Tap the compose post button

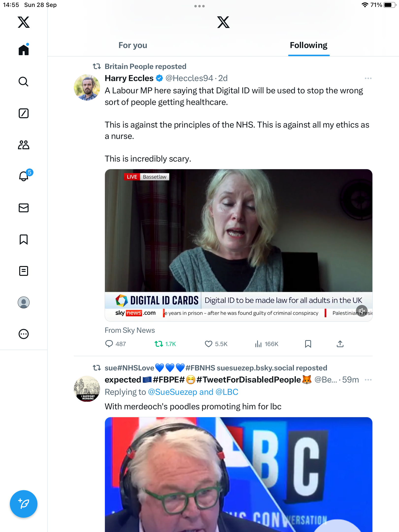(x=24, y=504)
